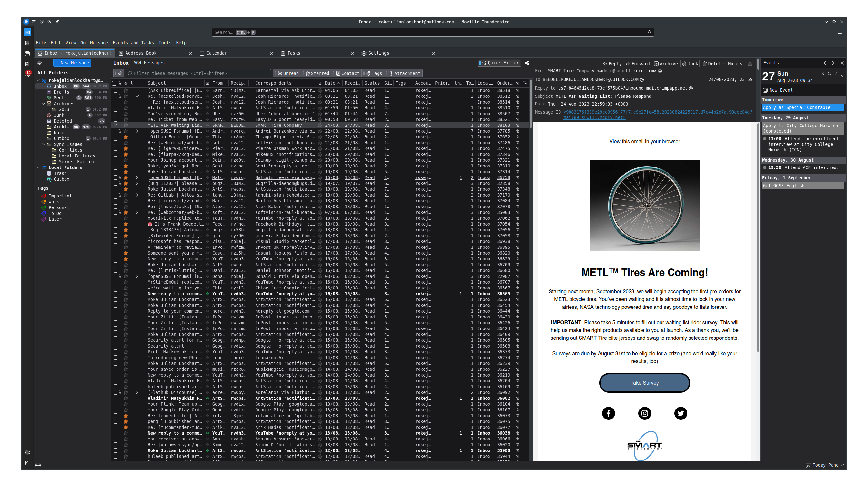Screen dimensions: 868x495
Task: Open the Chat space icon with badge 11
Action: [27, 74]
